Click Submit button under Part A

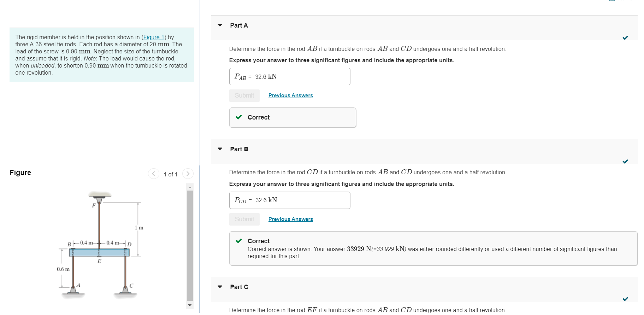(244, 95)
